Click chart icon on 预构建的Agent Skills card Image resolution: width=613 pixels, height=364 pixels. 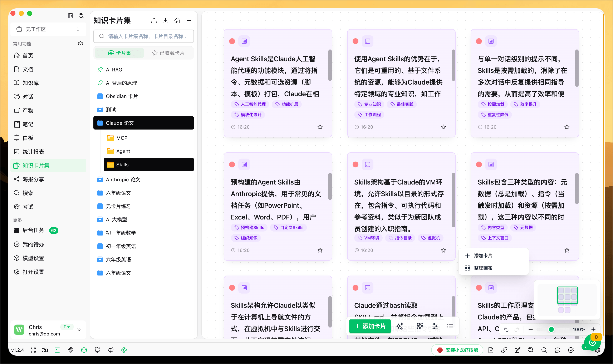pyautogui.click(x=244, y=164)
